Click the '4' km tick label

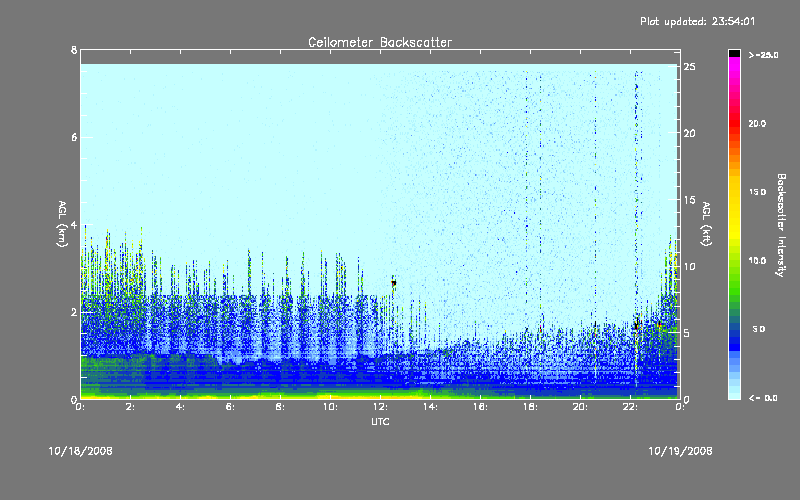tap(74, 225)
